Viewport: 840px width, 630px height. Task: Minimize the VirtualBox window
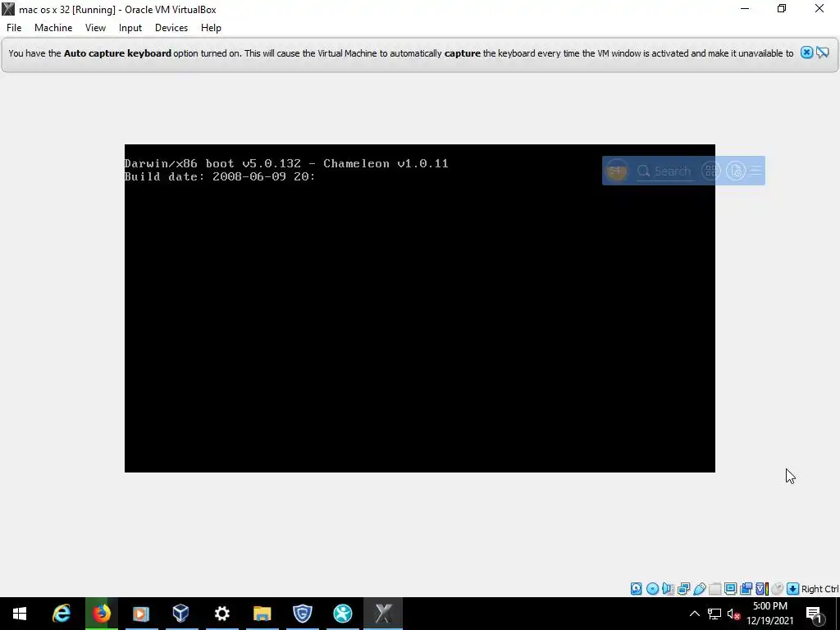pos(745,9)
